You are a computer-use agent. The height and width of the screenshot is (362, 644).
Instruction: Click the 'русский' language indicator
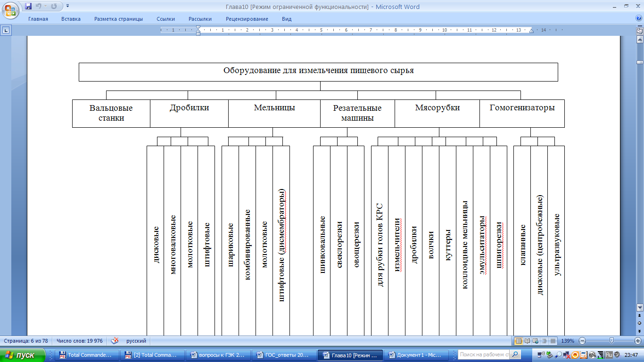click(136, 340)
